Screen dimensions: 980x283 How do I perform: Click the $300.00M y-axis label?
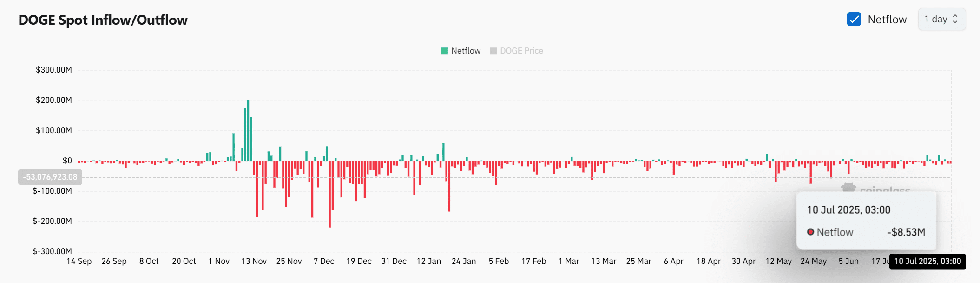54,70
